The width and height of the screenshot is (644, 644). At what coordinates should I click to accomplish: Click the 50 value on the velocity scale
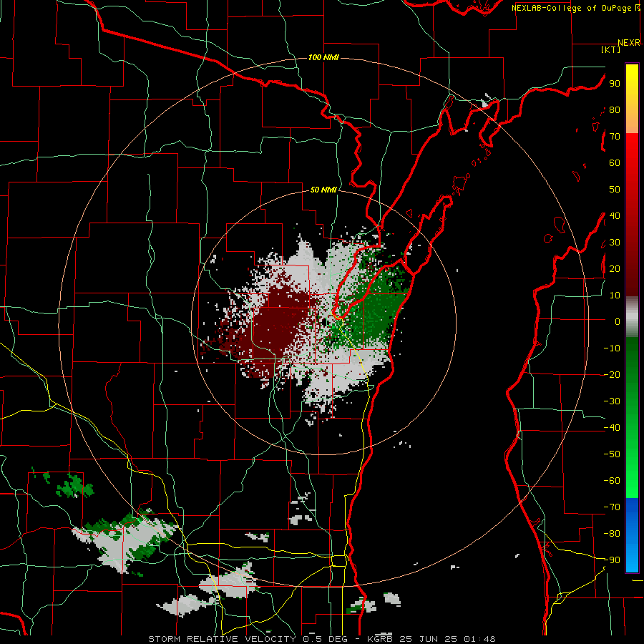tap(615, 190)
